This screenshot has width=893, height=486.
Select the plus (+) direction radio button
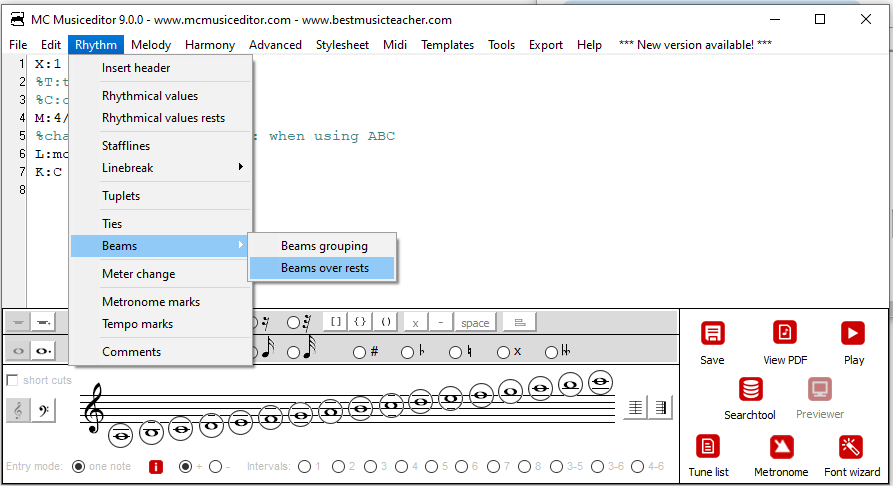(x=186, y=467)
